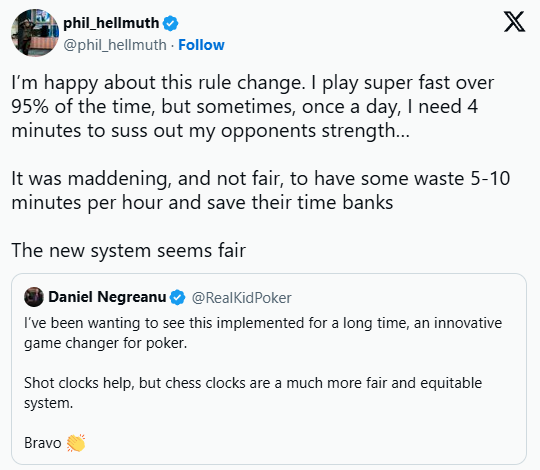
Task: Click 'I'm happy about this rule change' text
Action: pos(158,83)
